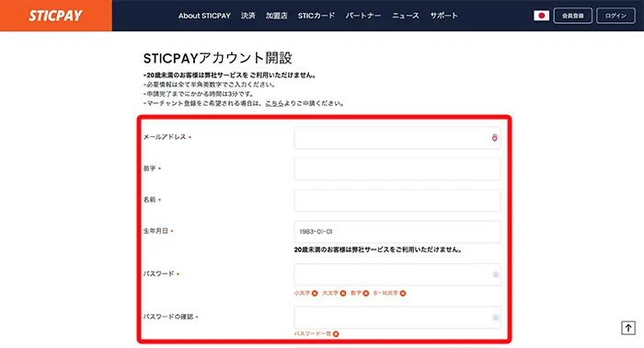Toggle visibility icon in パスワード field

click(495, 274)
